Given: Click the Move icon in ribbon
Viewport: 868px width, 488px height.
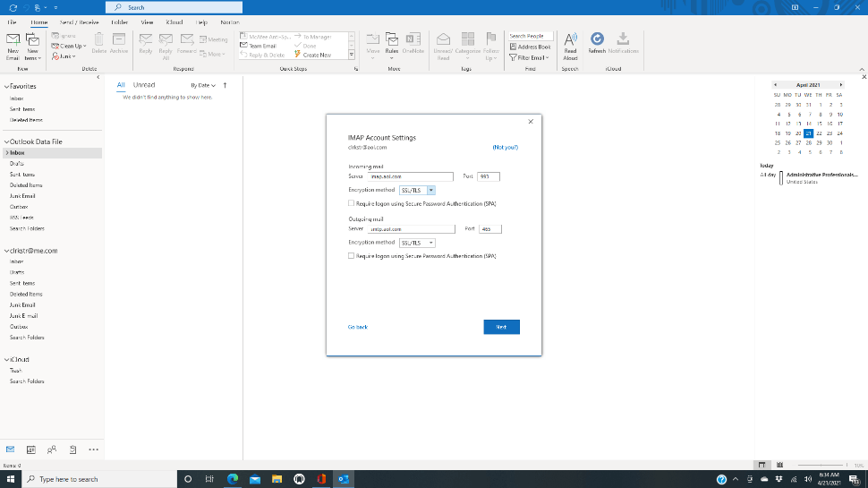Looking at the screenshot, I should point(372,39).
